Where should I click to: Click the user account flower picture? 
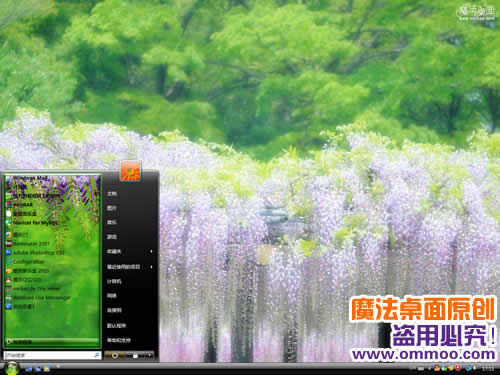[x=131, y=171]
